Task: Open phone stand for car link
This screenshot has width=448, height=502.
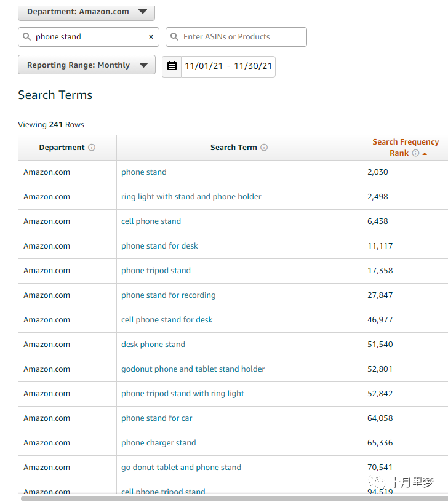Action: [156, 418]
